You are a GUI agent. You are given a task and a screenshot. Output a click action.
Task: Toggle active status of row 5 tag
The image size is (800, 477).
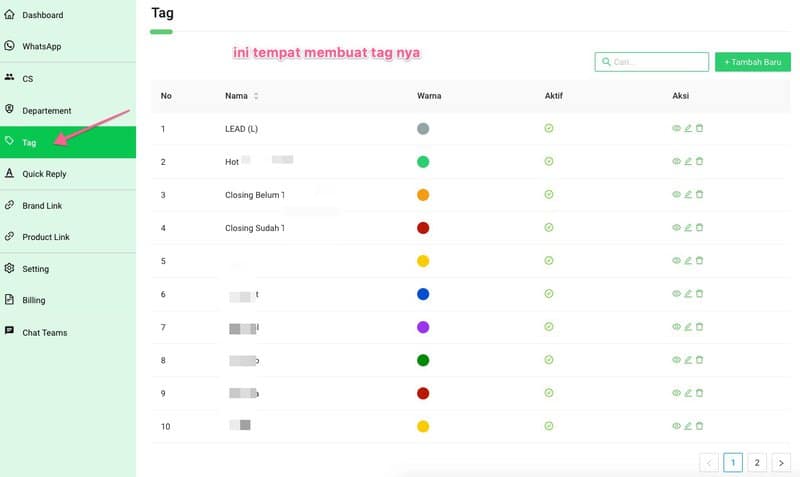pyautogui.click(x=549, y=260)
